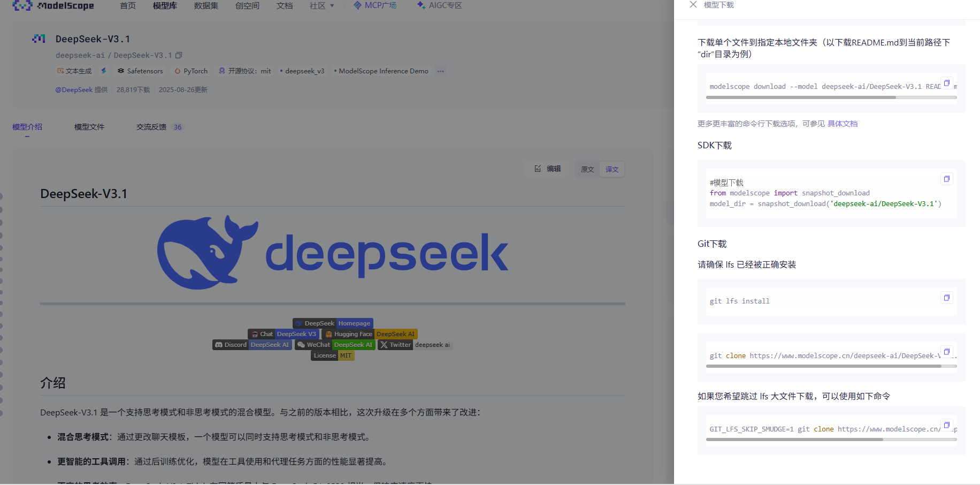Open WeChat DeepSeek AI badge
Viewport: 980px width, 485px height.
click(335, 345)
